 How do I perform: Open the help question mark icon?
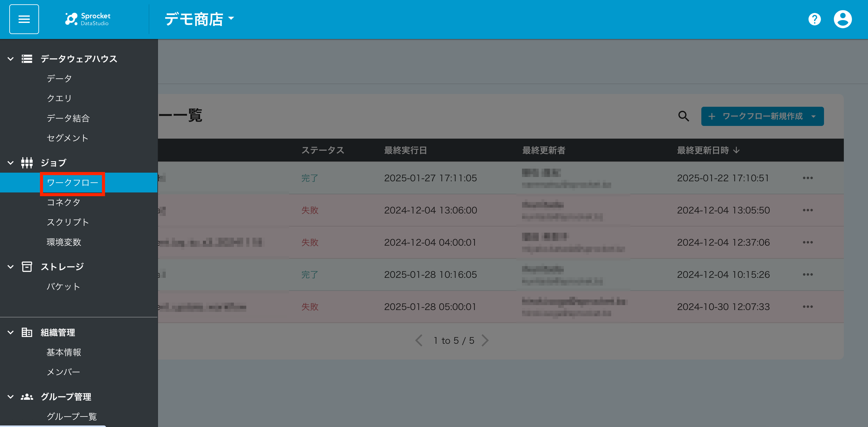point(814,19)
